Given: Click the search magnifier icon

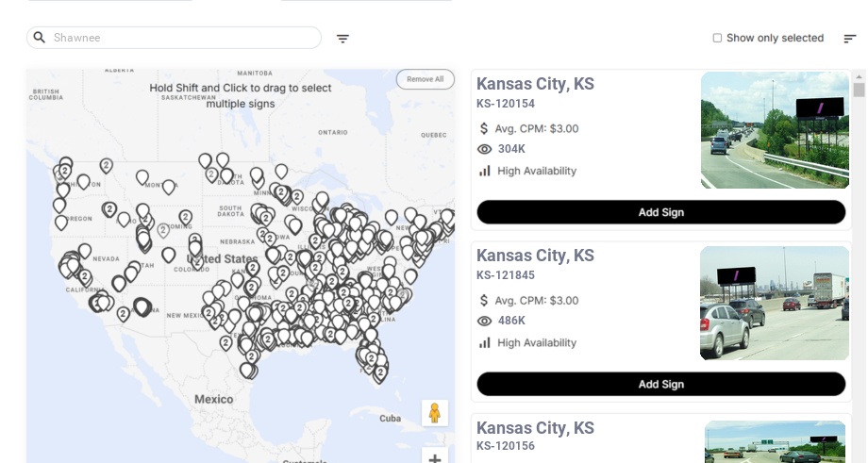Looking at the screenshot, I should [40, 38].
